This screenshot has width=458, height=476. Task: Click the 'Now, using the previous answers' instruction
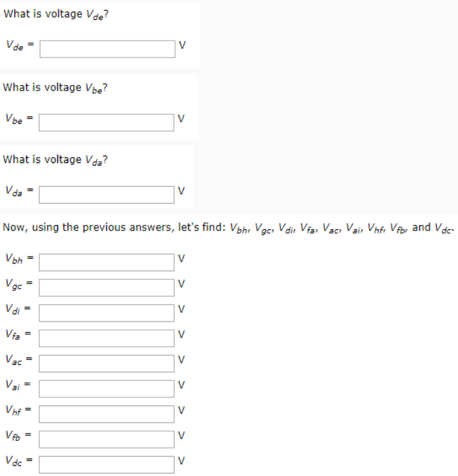point(229,228)
